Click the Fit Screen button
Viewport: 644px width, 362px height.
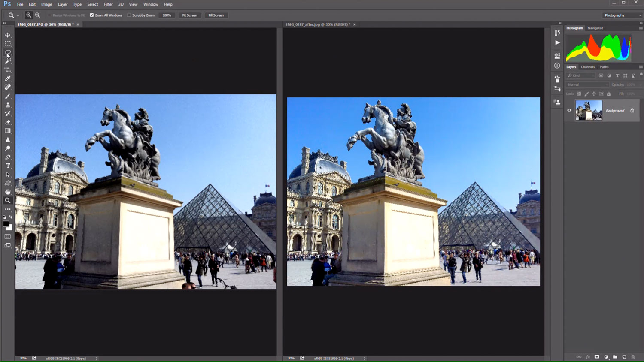[189, 15]
